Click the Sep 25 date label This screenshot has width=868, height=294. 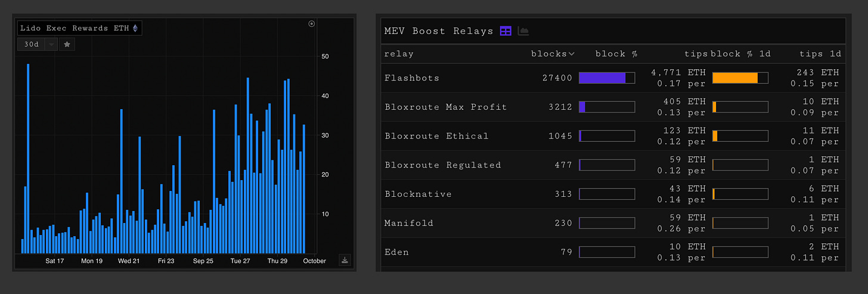click(x=203, y=261)
